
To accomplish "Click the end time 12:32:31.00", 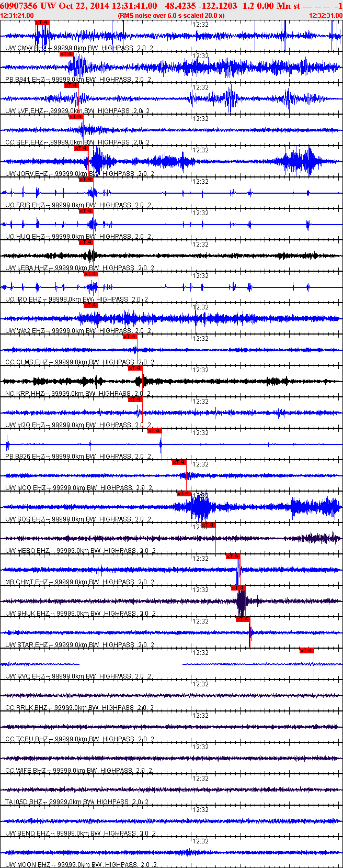I will coord(326,16).
